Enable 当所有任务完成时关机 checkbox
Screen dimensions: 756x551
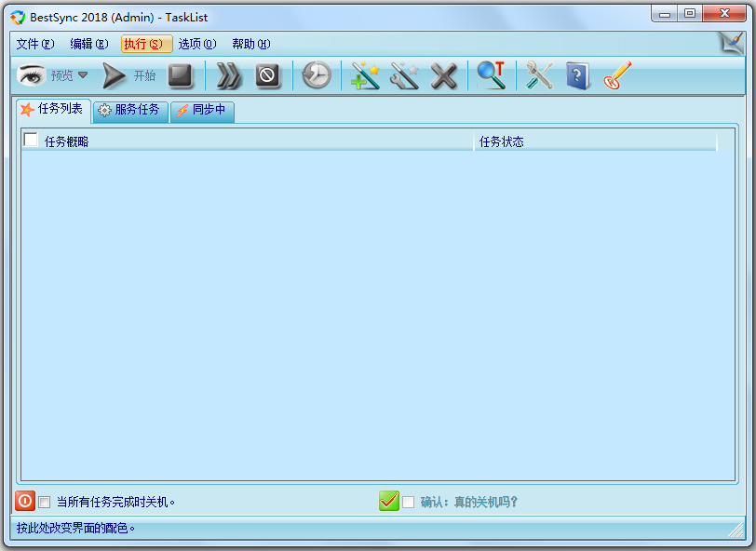coord(45,503)
